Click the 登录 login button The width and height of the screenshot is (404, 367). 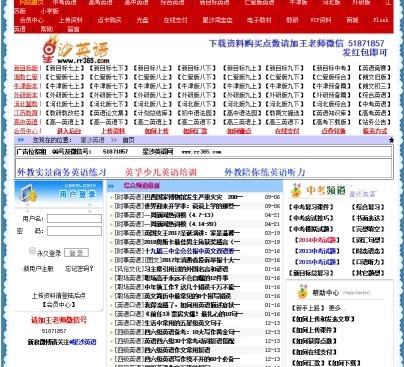76,253
